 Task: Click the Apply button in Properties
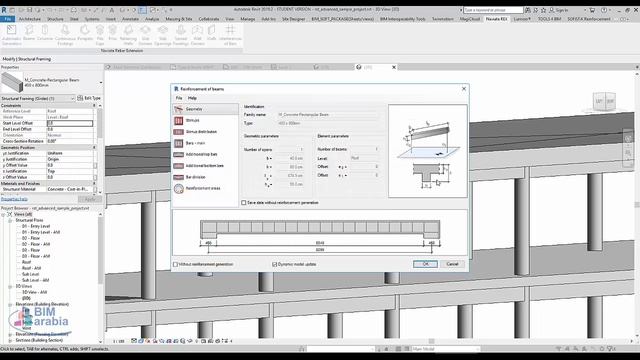click(x=89, y=199)
